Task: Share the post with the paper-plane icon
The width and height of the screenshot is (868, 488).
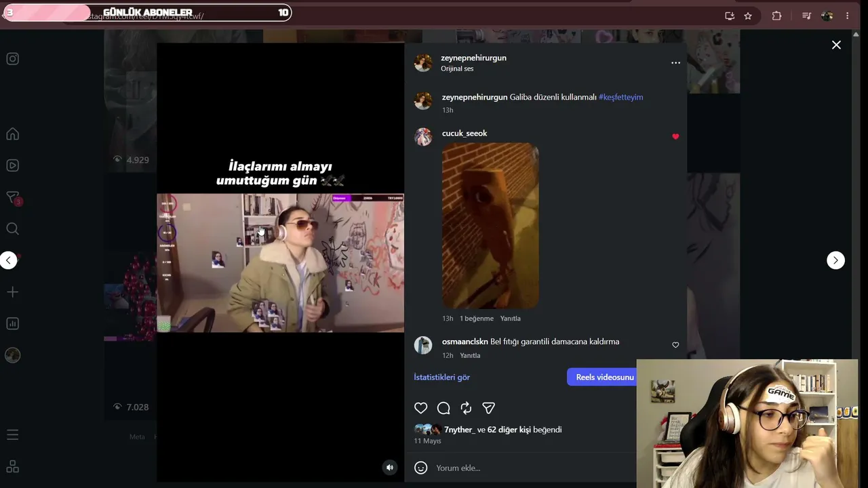Action: 488,408
